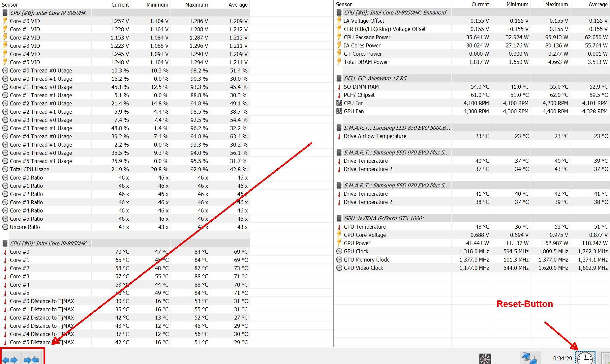Viewport: 610px width, 364px height.
Task: Select the first S.M.A.R.T.: Samsung SSD 970 EVO Plus header
Action: pyautogui.click(x=472, y=153)
